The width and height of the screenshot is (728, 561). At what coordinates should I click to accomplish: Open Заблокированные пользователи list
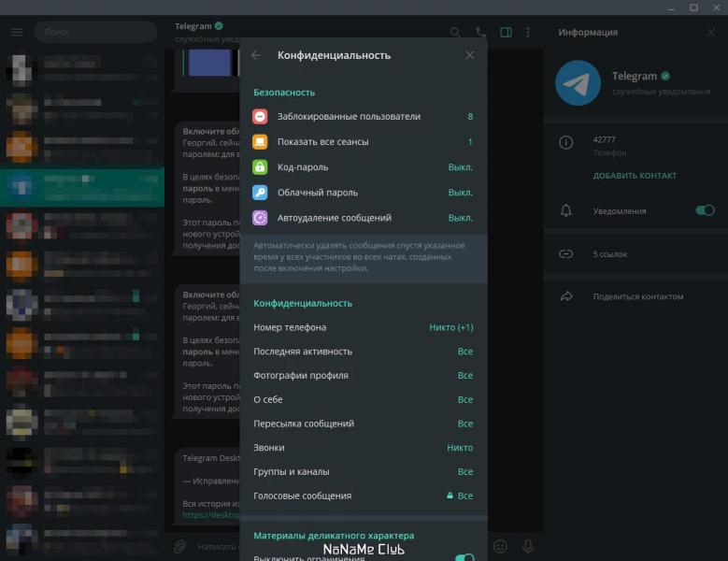tap(364, 117)
